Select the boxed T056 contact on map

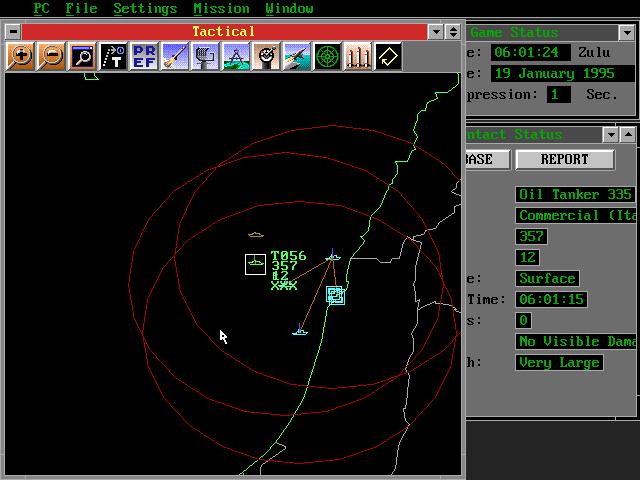pyautogui.click(x=256, y=264)
